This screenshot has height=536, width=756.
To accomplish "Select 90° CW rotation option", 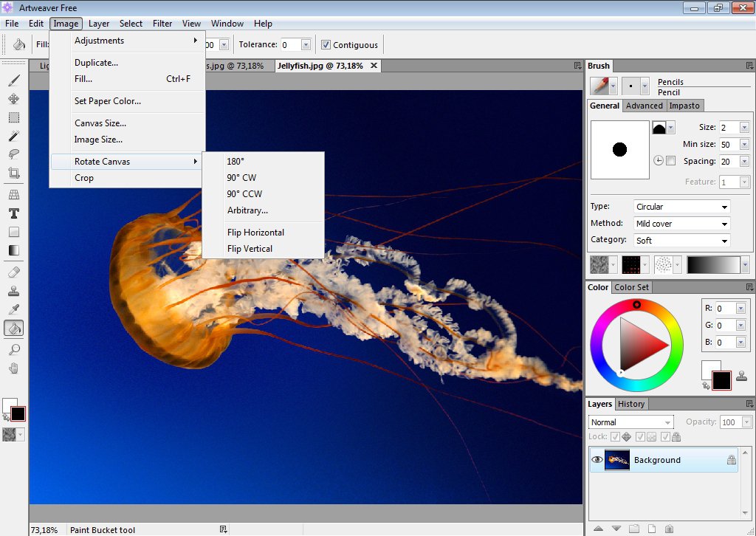I will point(241,177).
